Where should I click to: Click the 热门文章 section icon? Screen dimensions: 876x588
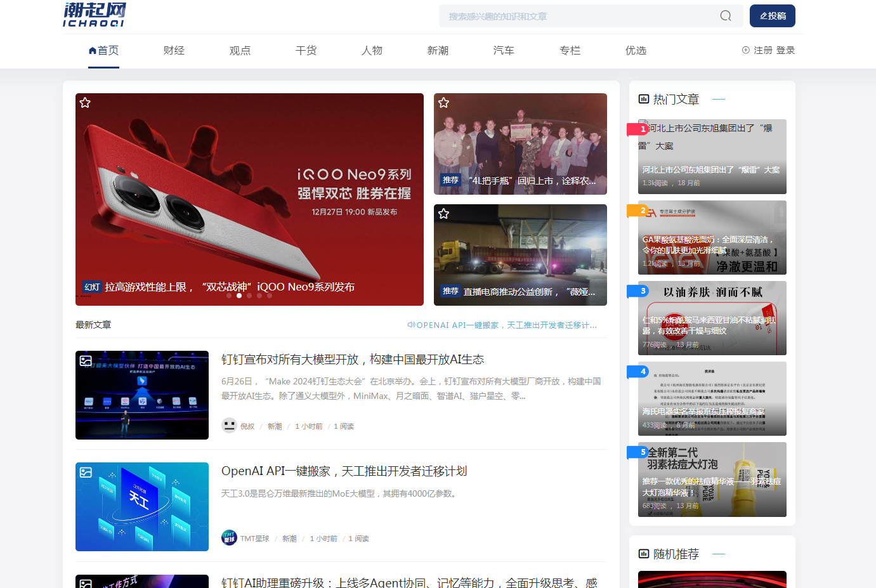pyautogui.click(x=643, y=99)
